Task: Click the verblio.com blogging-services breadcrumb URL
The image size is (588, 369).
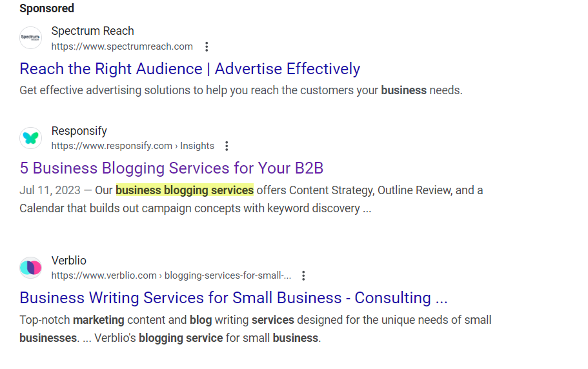Action: click(171, 275)
